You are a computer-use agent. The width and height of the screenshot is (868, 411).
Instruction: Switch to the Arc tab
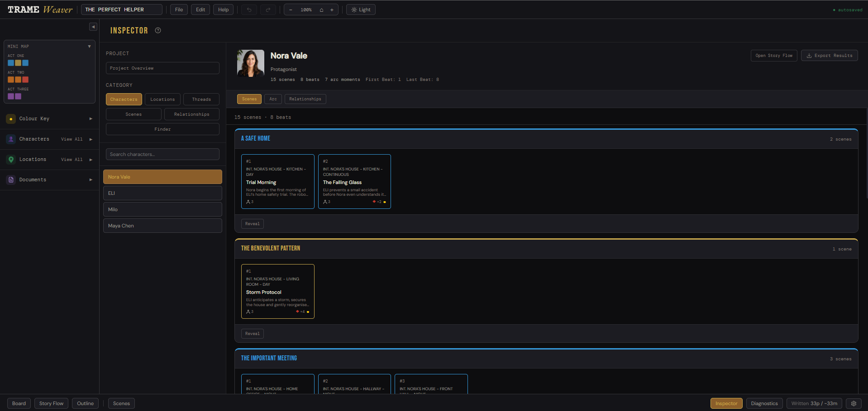click(x=273, y=99)
